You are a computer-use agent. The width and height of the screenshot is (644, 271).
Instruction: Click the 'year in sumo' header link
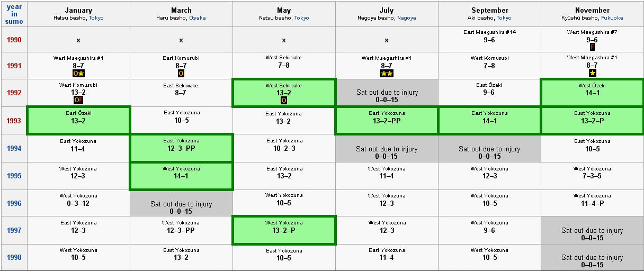tap(14, 14)
